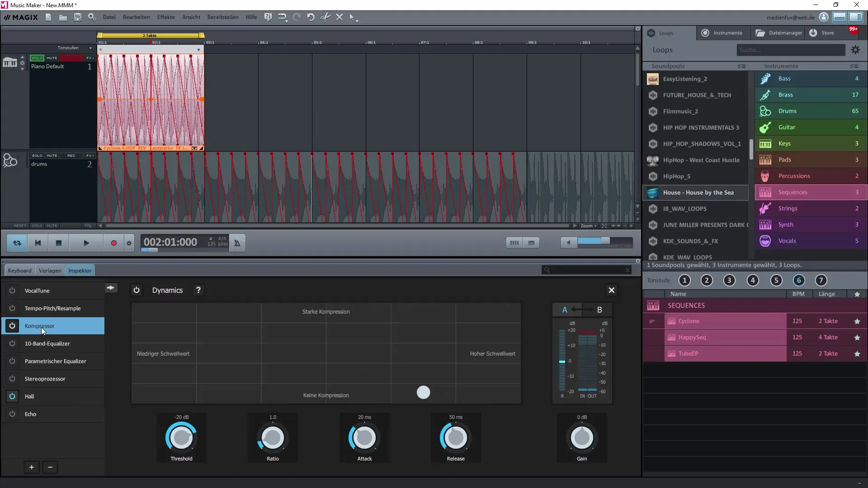Open the Instrumente panel tab
Viewport: 868px width, 488px height.
pyautogui.click(x=722, y=33)
